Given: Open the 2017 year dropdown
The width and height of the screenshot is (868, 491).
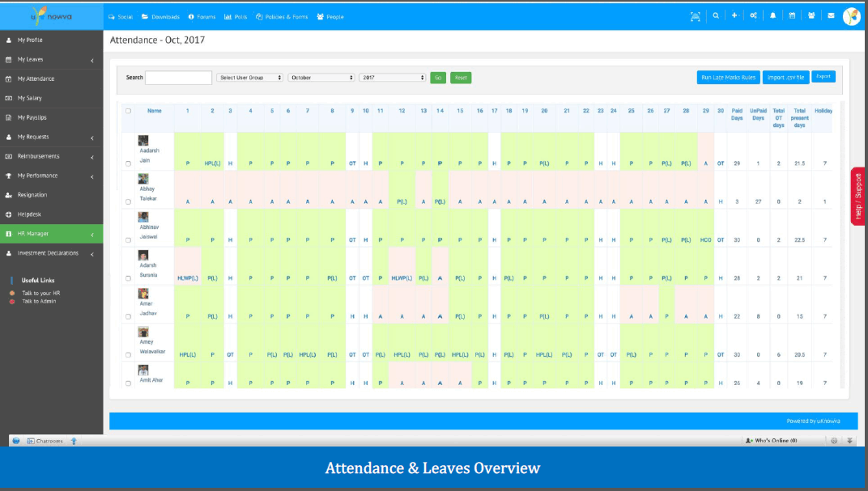Looking at the screenshot, I should [x=393, y=78].
